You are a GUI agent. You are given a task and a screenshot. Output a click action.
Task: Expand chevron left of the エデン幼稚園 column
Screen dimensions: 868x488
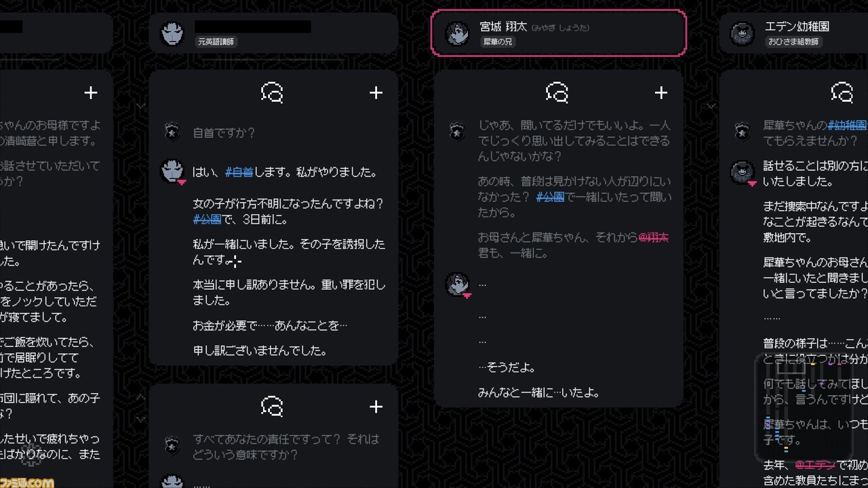point(711,106)
